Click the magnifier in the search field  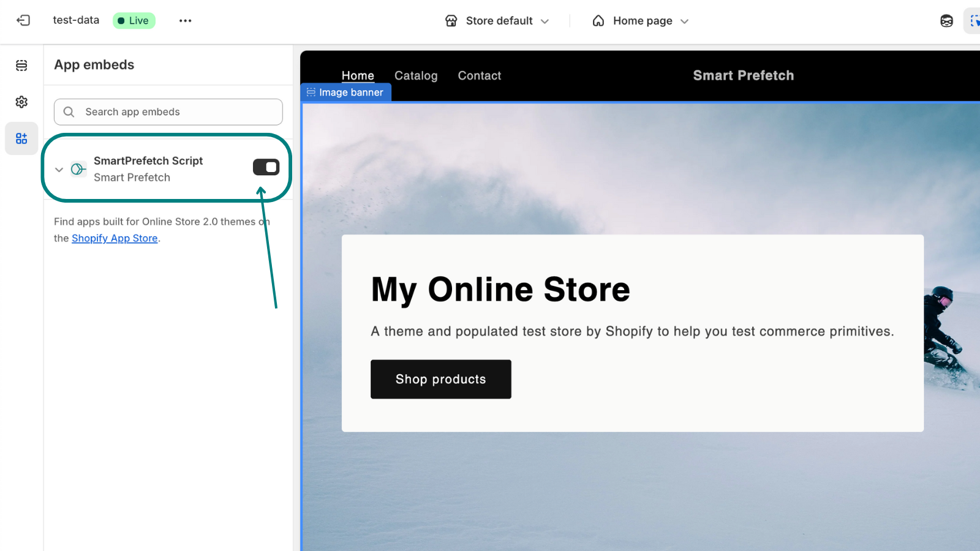[x=69, y=111]
